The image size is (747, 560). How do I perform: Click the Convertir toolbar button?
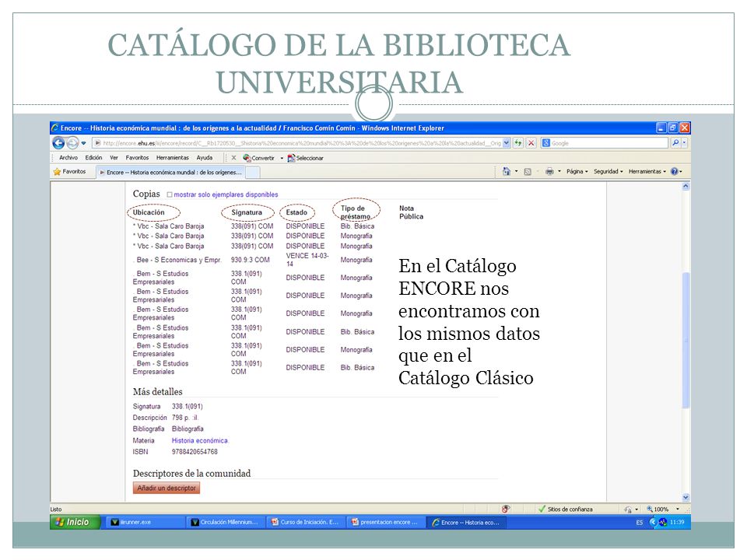click(258, 158)
